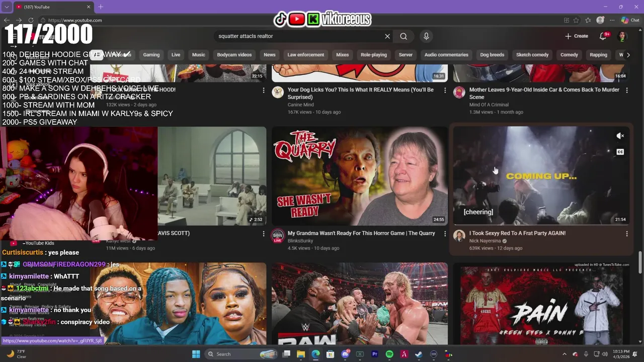Click the Create button
This screenshot has width=644, height=362.
(577, 36)
